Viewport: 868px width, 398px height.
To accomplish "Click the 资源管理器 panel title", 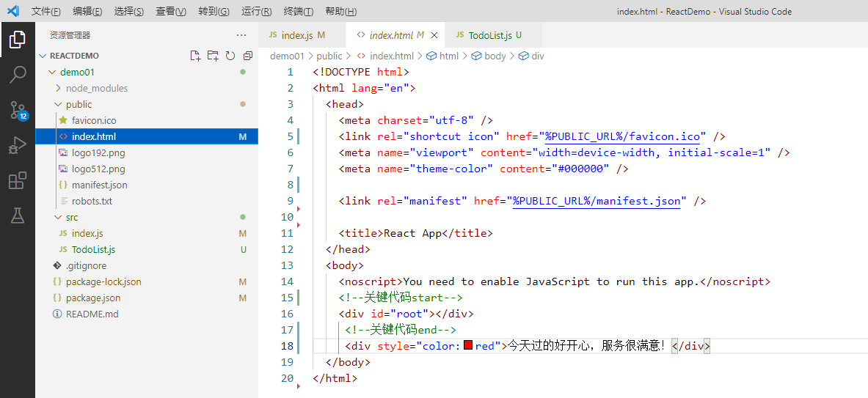I will (x=70, y=35).
